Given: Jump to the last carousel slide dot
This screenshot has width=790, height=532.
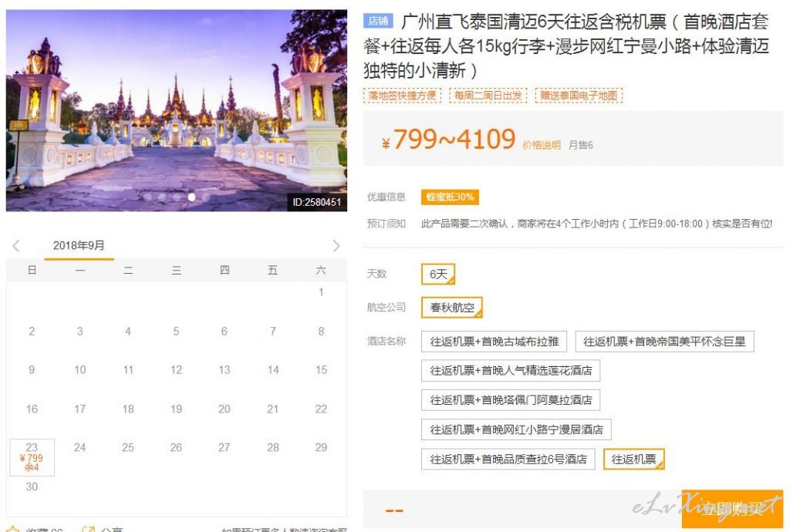Looking at the screenshot, I should (x=205, y=197).
